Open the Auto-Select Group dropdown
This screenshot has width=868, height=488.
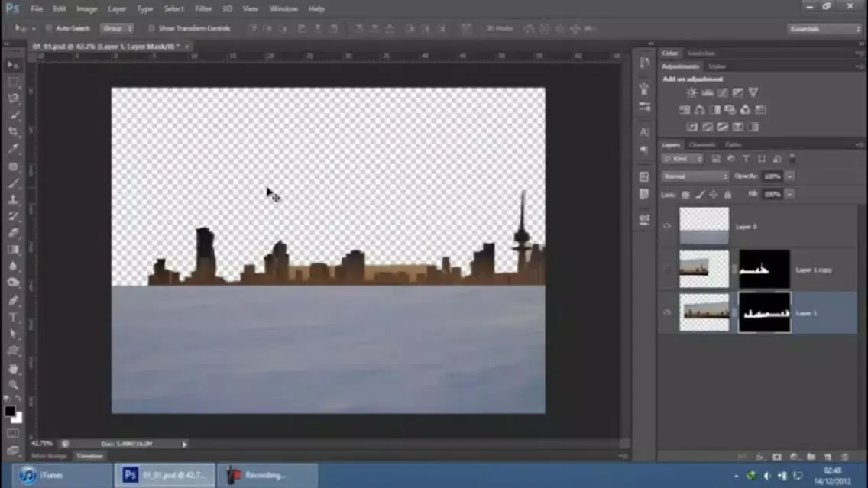117,28
